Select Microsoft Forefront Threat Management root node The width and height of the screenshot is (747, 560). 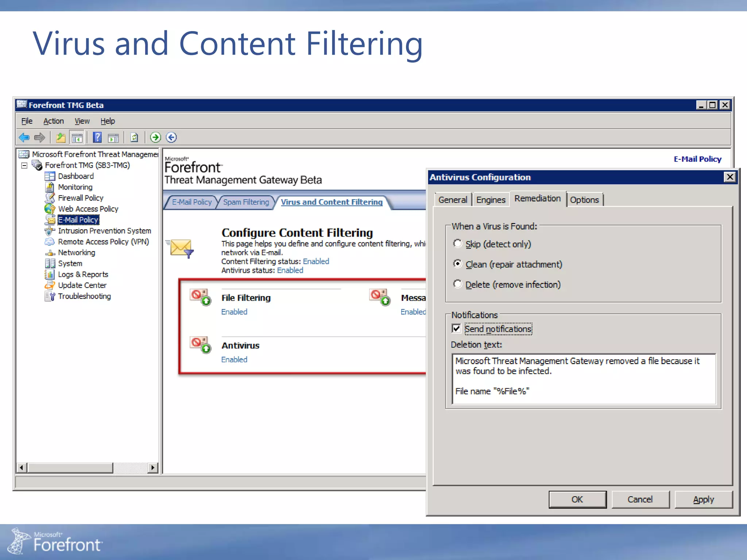[95, 155]
